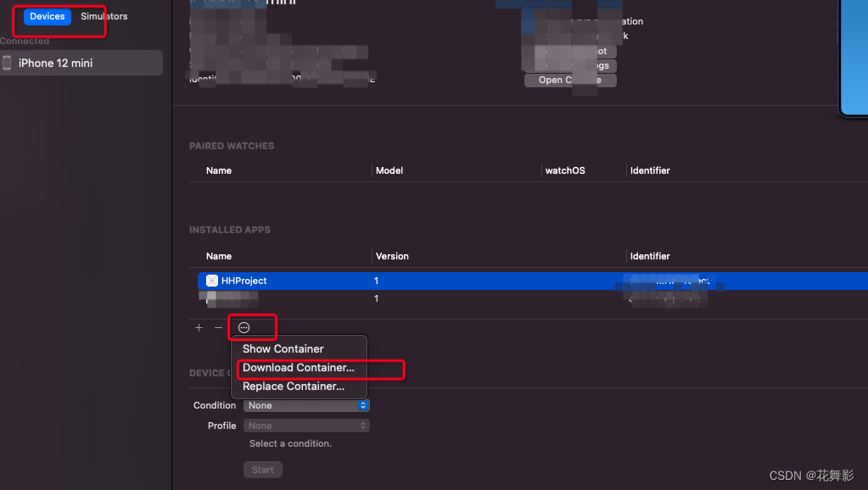The height and width of the screenshot is (490, 868).
Task: Select the blurred second installed app row
Action: click(x=533, y=298)
